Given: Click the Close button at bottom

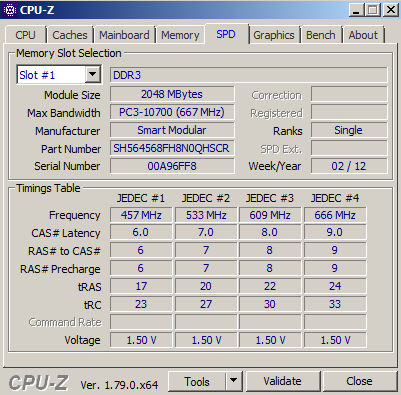Looking at the screenshot, I should 359,381.
